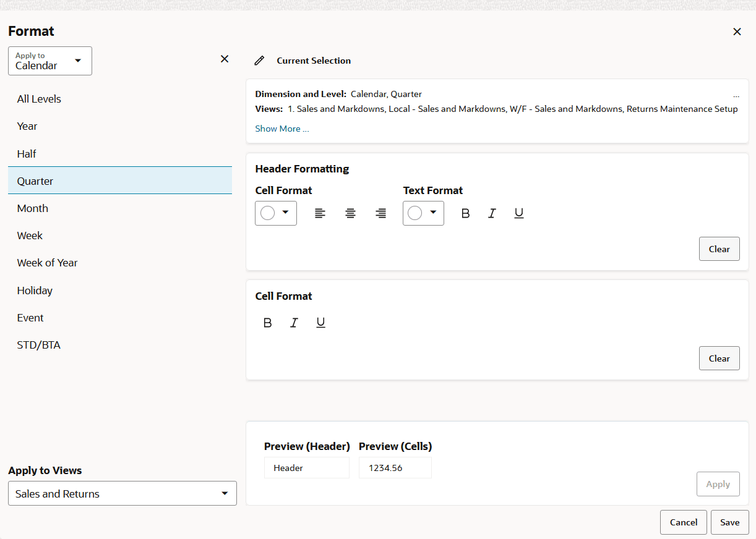Viewport: 756px width, 539px height.
Task: Select the STD/BTA level
Action: tap(120, 345)
